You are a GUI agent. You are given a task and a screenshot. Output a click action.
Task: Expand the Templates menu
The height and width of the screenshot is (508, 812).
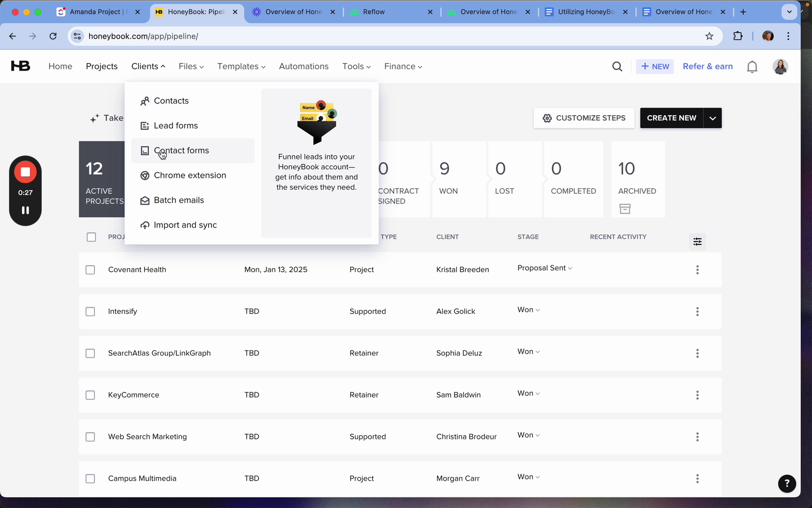pyautogui.click(x=242, y=66)
